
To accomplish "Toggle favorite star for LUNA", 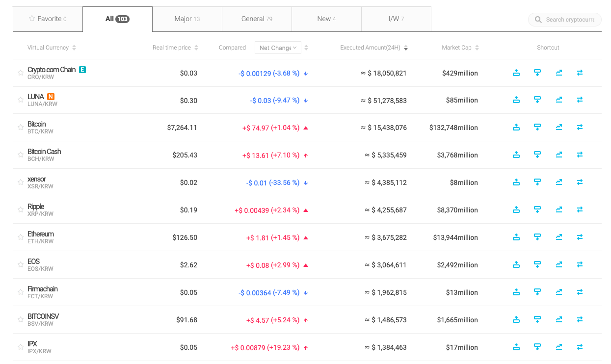I will click(21, 100).
